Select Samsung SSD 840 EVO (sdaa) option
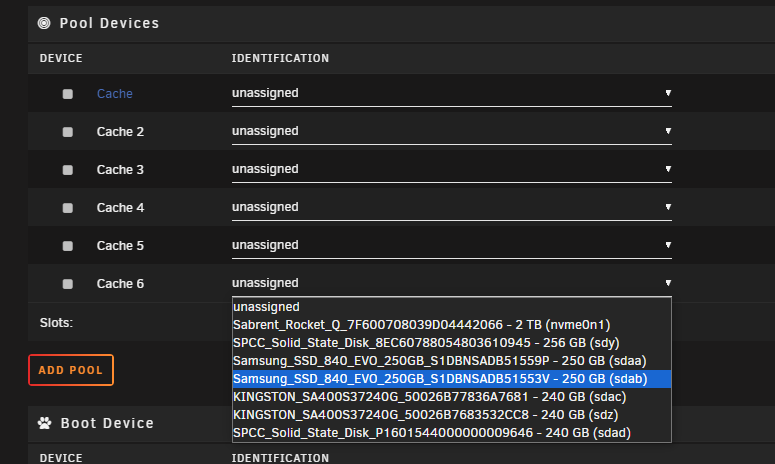 (x=452, y=361)
